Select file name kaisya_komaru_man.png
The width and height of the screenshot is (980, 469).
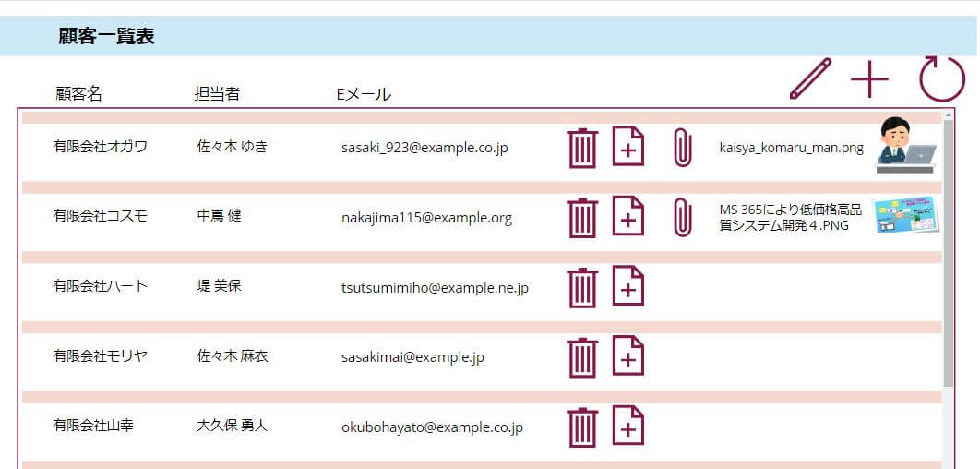click(791, 149)
